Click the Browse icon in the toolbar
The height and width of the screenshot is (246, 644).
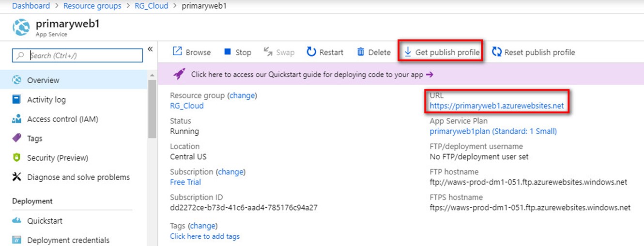tap(177, 52)
